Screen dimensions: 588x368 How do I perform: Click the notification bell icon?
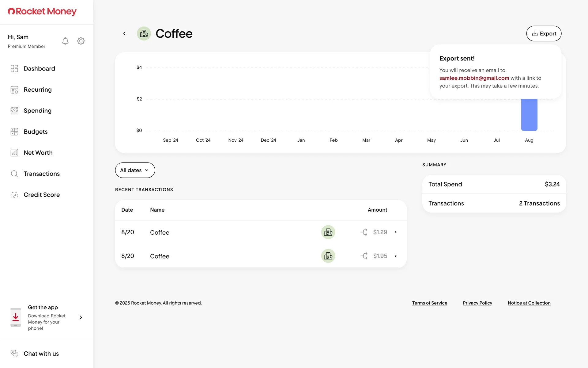point(65,41)
